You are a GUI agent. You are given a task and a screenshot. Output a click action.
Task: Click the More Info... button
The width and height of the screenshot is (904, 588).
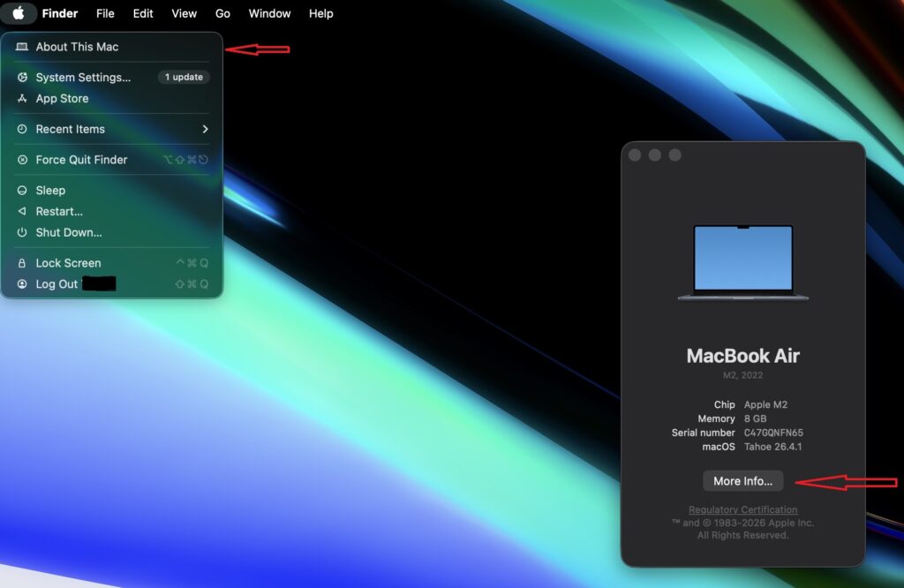[742, 481]
